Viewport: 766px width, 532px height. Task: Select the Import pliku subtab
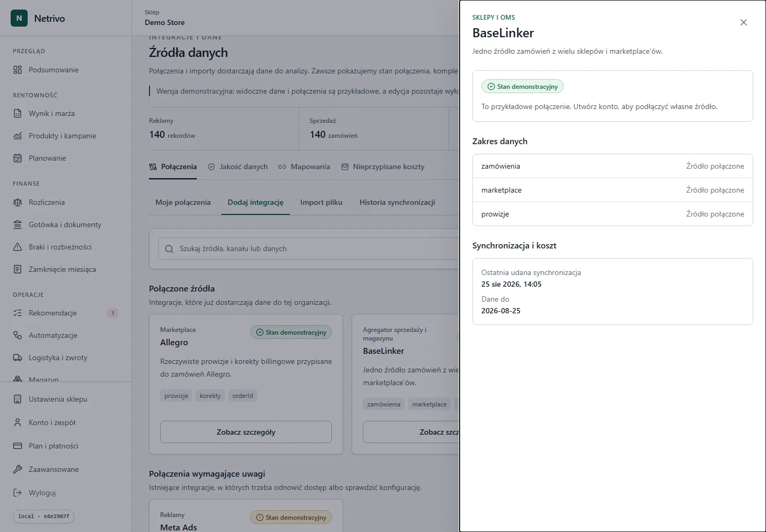[321, 203]
